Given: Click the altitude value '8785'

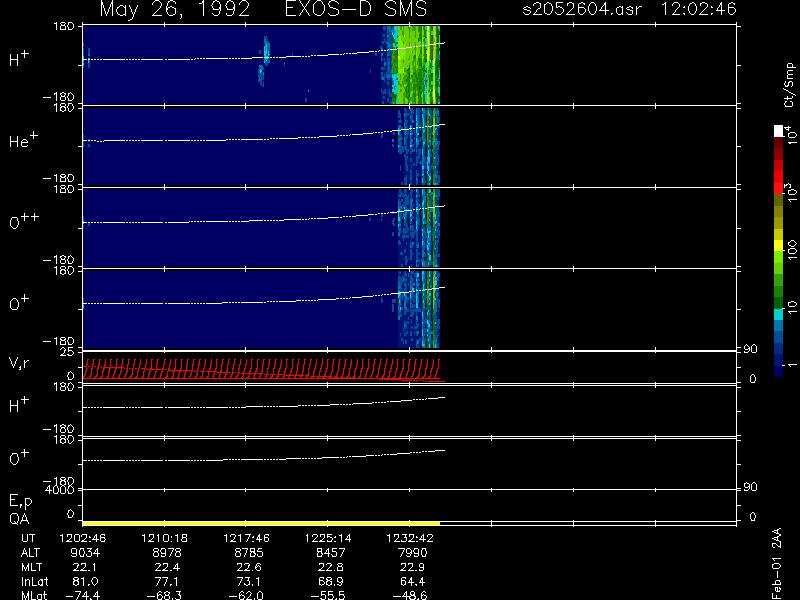Looking at the screenshot, I should pos(248,553).
